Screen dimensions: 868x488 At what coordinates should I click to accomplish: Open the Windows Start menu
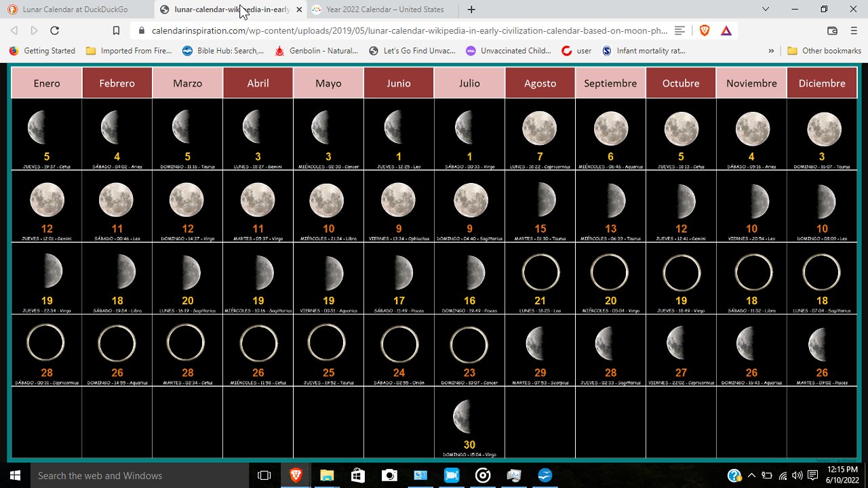point(14,475)
